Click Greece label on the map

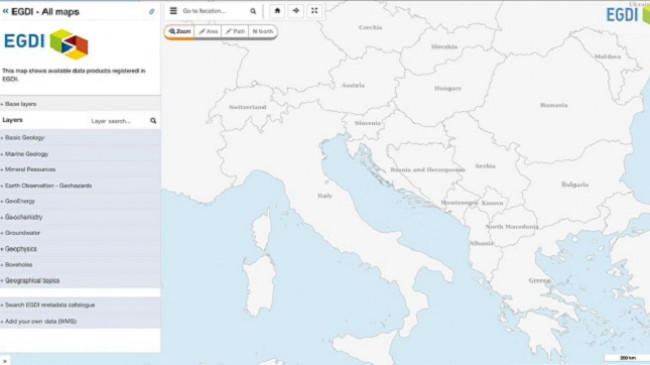click(539, 281)
